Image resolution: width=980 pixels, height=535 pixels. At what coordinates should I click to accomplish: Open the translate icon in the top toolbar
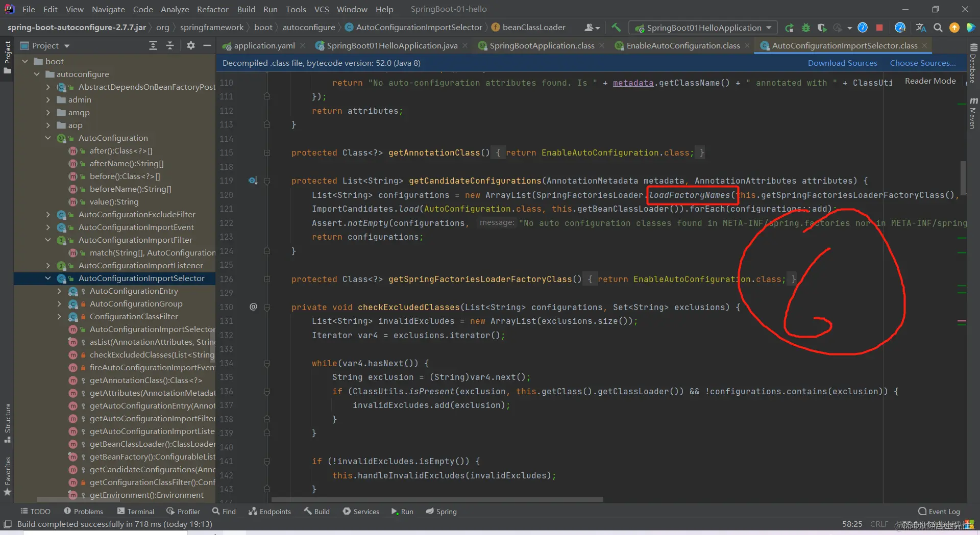(x=921, y=28)
